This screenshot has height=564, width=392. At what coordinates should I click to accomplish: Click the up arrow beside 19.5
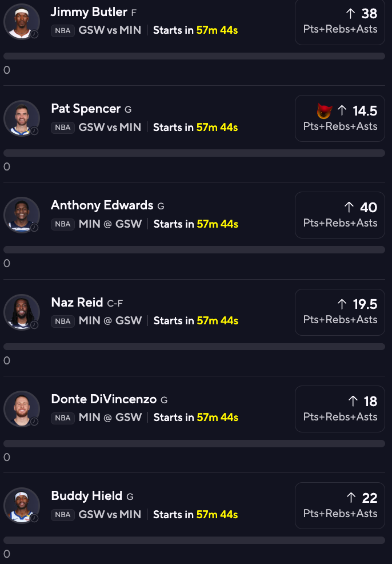point(342,304)
